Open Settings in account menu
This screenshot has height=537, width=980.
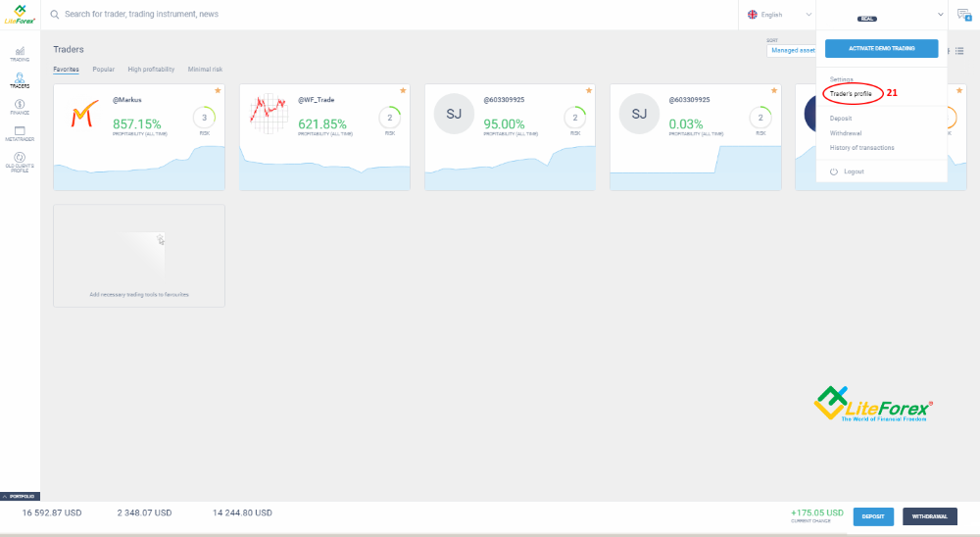pos(841,79)
